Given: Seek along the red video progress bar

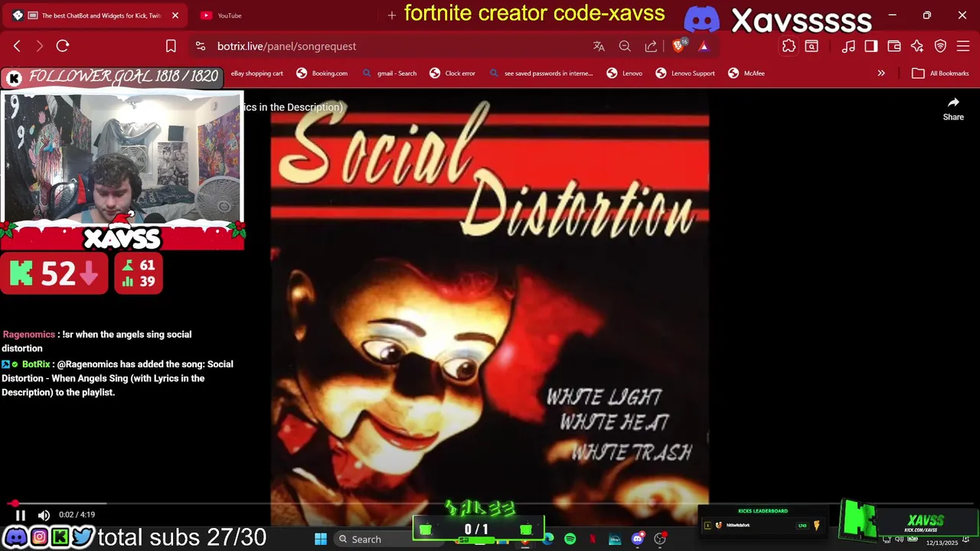Looking at the screenshot, I should [490, 504].
